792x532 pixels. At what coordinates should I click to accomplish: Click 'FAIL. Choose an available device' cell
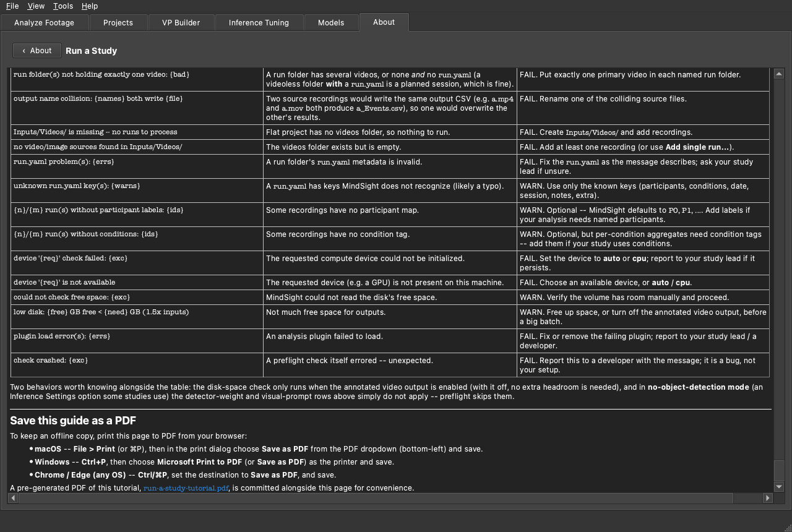coord(643,283)
